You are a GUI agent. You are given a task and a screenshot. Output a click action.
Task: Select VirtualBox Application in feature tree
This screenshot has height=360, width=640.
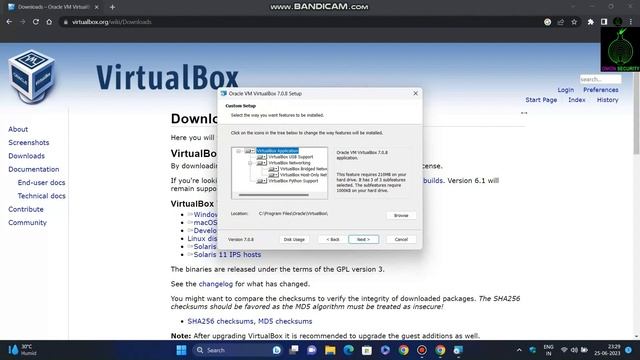tap(278, 151)
